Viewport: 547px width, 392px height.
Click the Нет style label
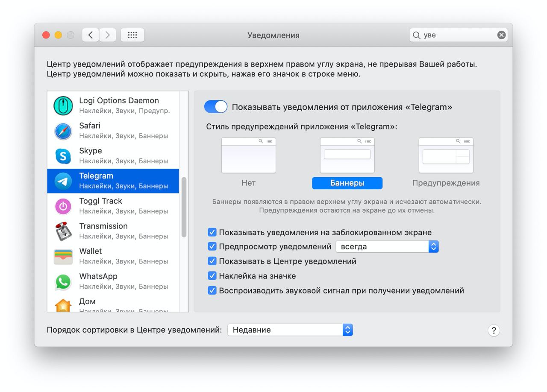coord(248,183)
